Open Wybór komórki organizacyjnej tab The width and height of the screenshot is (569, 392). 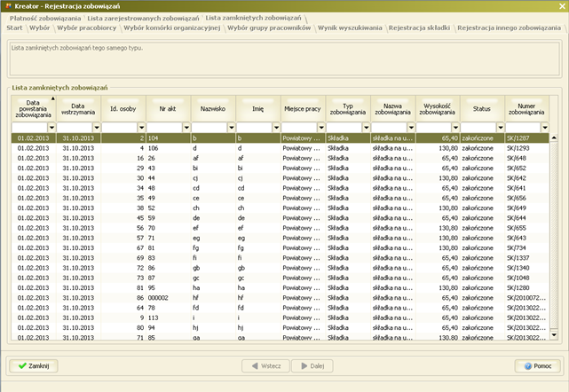point(172,27)
